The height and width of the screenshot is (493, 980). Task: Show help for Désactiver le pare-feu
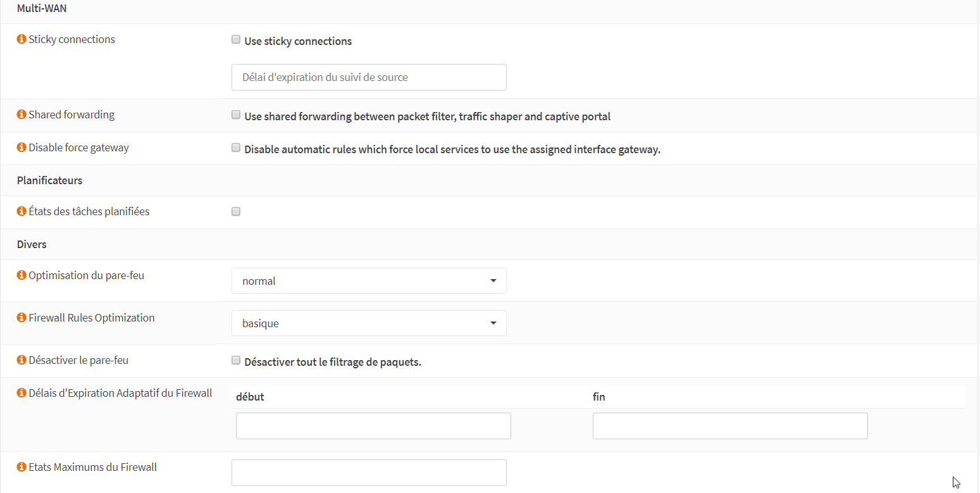(22, 360)
